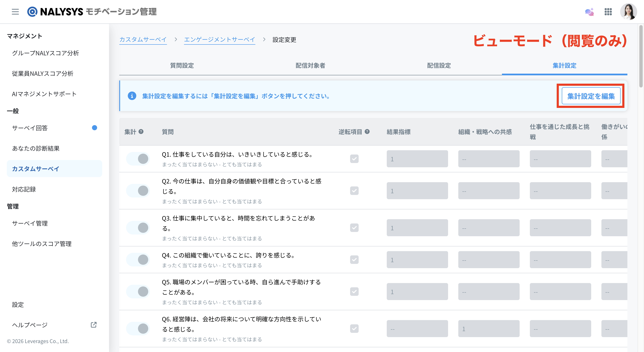Click the vertical page scrollbar
The width and height of the screenshot is (644, 352).
tap(641, 56)
